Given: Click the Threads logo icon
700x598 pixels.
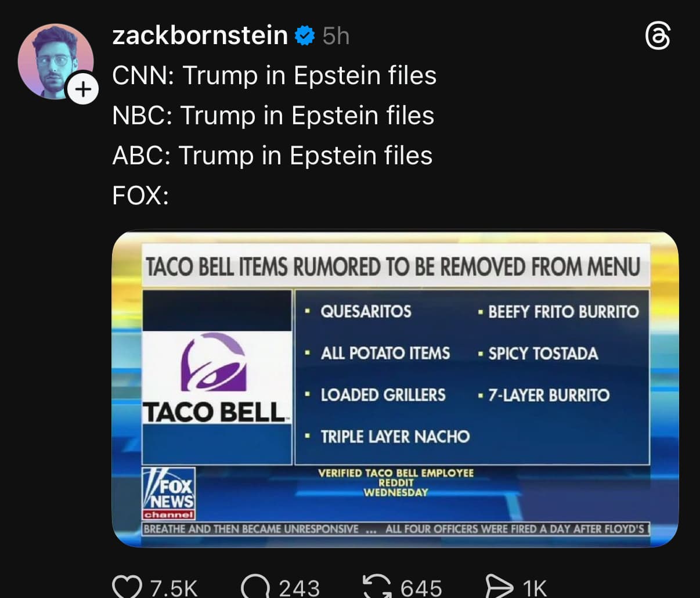Looking at the screenshot, I should click(x=658, y=37).
